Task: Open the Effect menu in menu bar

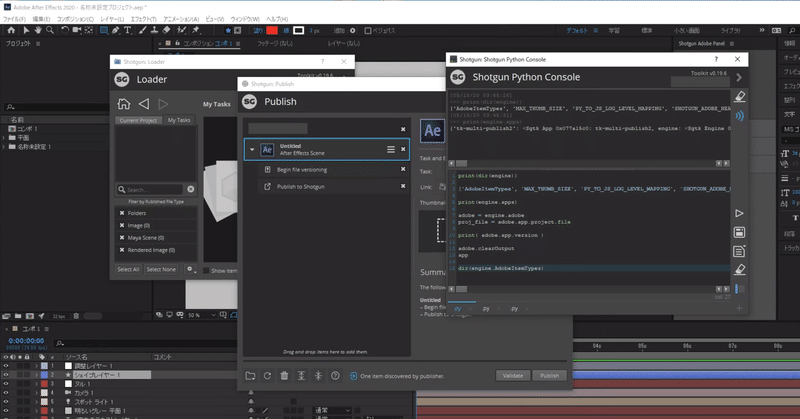Action: 142,19
